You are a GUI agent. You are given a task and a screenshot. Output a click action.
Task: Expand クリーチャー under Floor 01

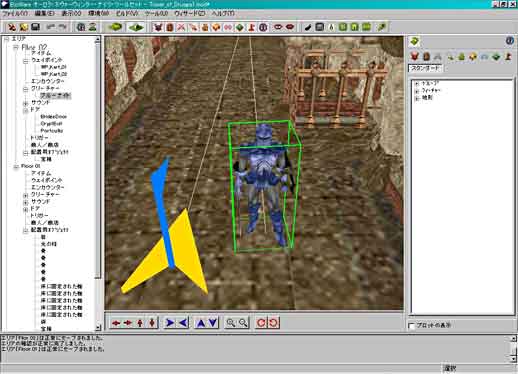[x=26, y=194]
